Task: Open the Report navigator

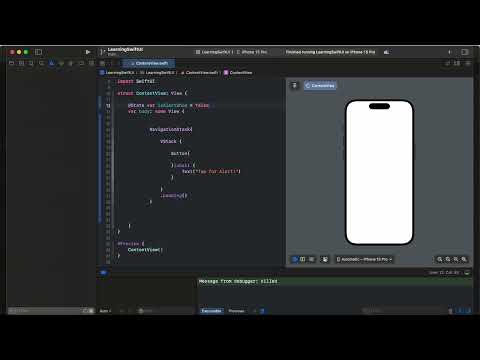Action: pyautogui.click(x=91, y=63)
